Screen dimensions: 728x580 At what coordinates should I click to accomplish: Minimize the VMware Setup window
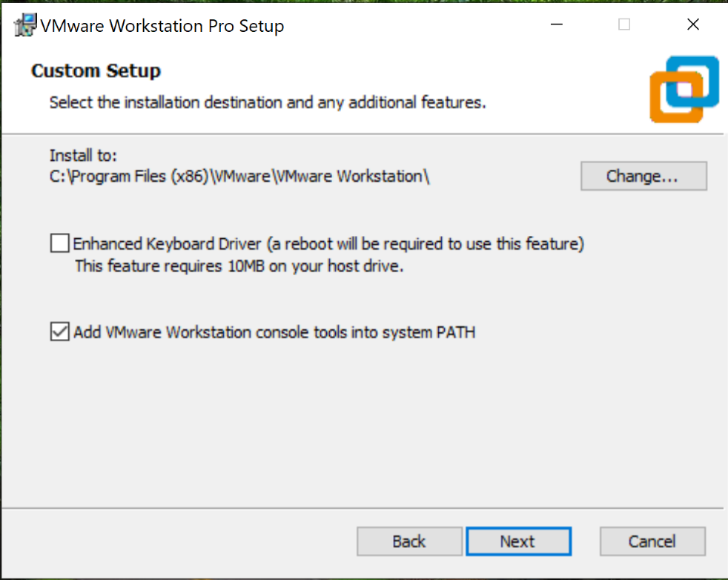coord(557,24)
